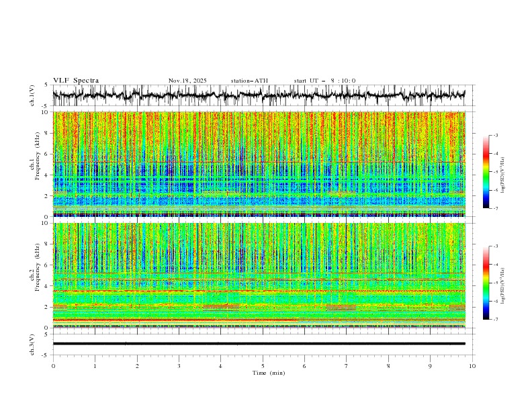Click the "10" tick on ch.1 frequency axis
Screen dimensions: 532x411
point(46,112)
